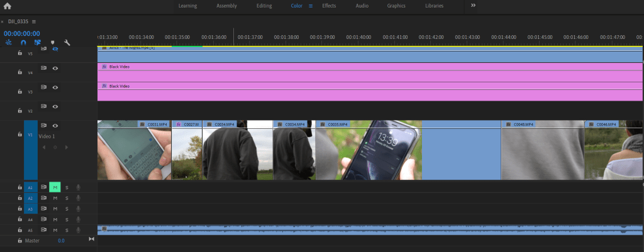
Task: Go to next keyframe on Video 1
Action: pyautogui.click(x=67, y=147)
